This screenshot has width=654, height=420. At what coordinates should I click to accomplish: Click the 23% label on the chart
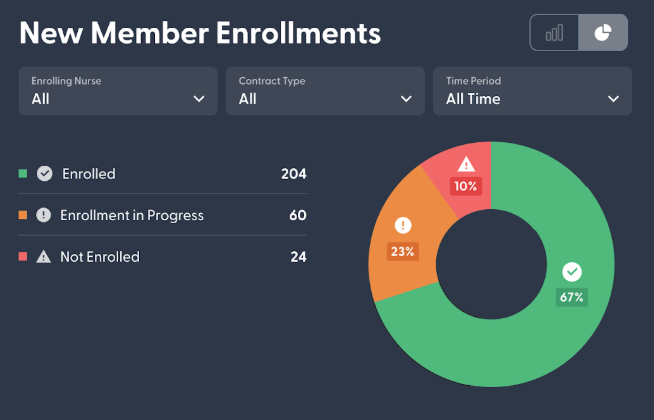(x=403, y=252)
